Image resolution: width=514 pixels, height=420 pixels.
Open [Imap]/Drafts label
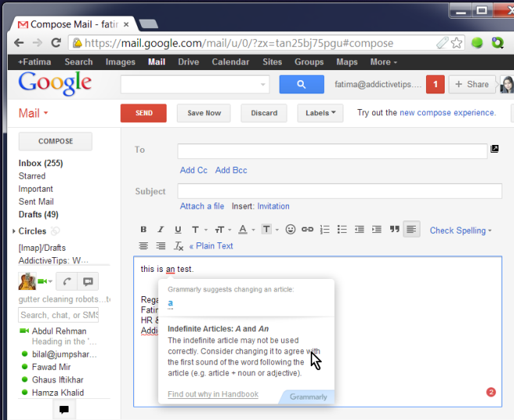click(42, 248)
